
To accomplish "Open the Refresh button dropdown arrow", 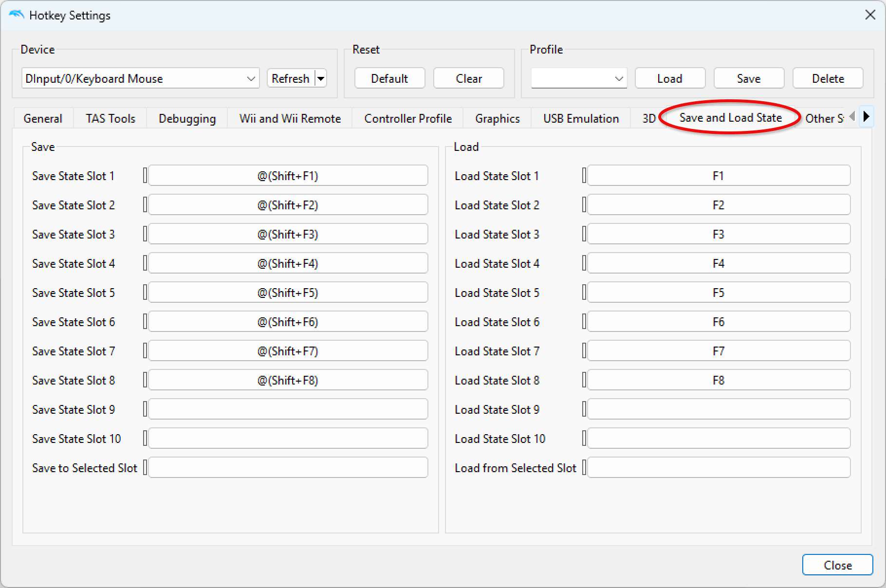I will (x=321, y=78).
